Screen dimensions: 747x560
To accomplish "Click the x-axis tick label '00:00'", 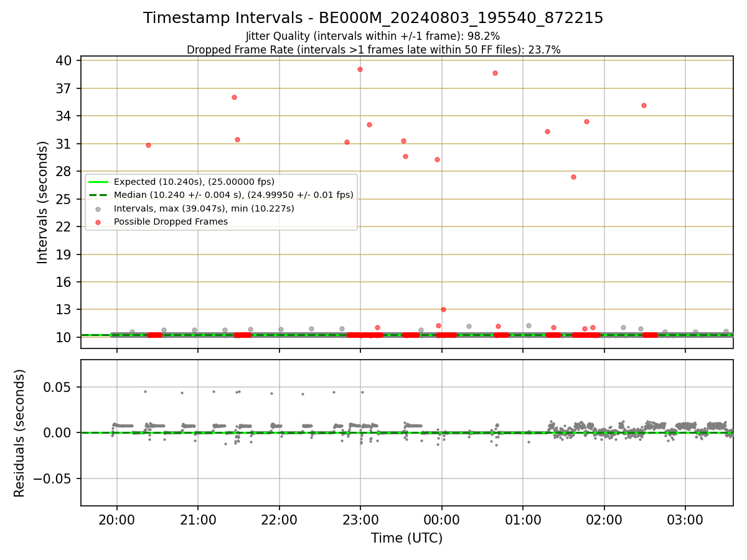I will (442, 520).
